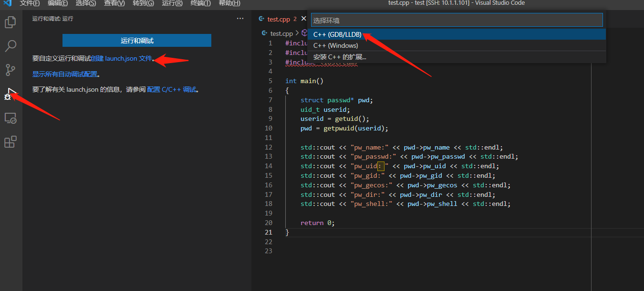Click line number 21 in the gutter

pos(269,232)
